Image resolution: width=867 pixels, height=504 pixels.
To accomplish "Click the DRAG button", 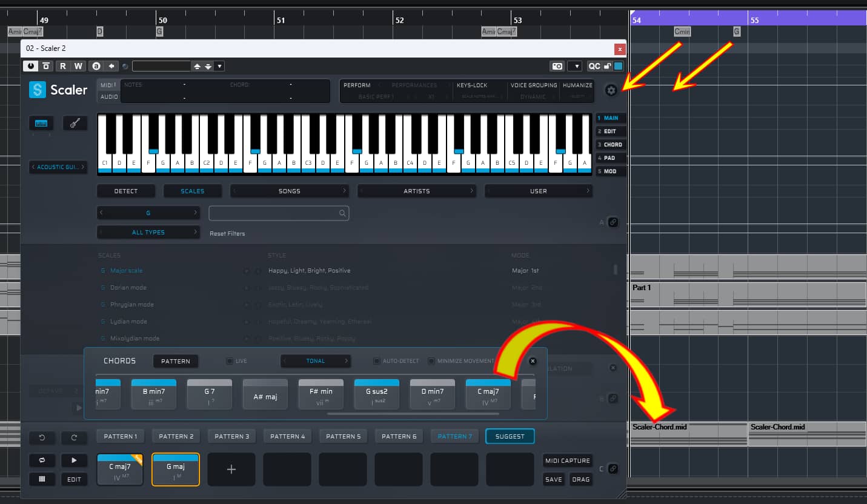I will (580, 479).
